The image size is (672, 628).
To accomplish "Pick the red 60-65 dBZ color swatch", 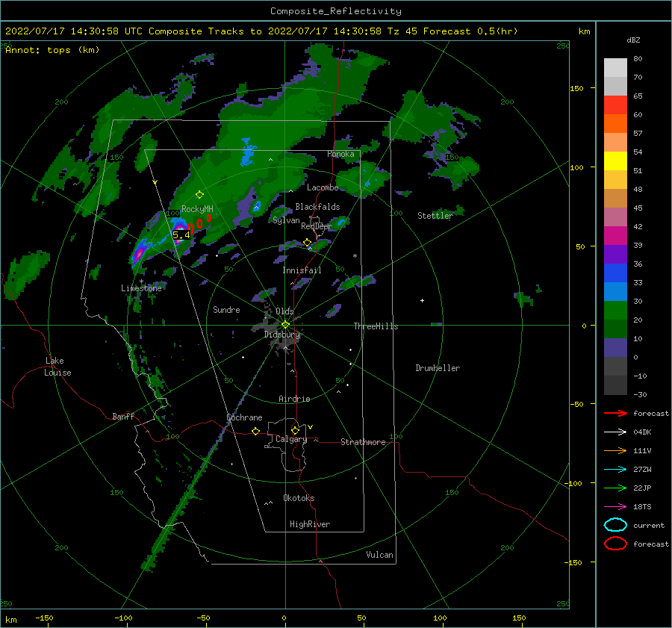I will pyautogui.click(x=615, y=105).
